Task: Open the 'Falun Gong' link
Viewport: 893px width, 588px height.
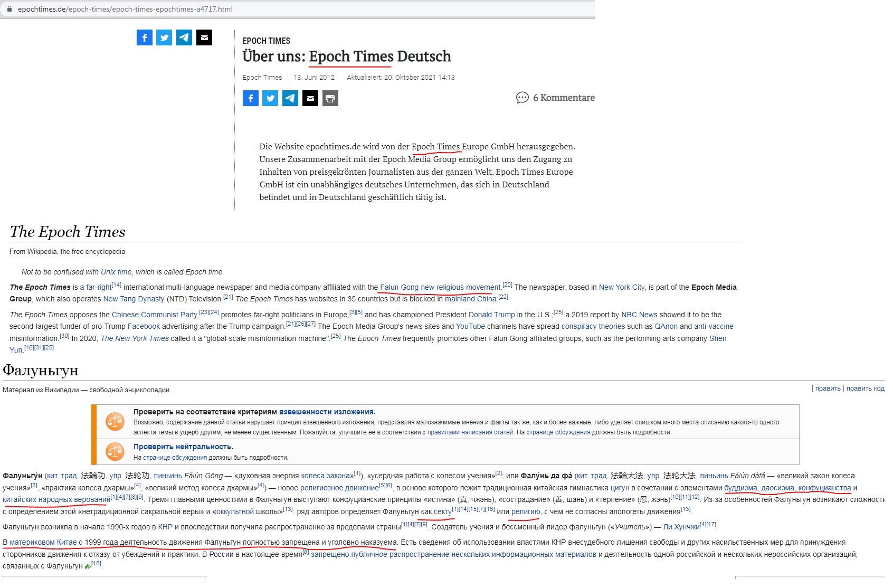Action: (399, 287)
